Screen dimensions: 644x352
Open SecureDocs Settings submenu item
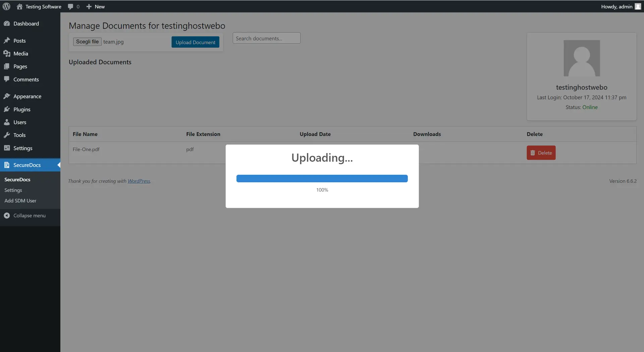13,190
